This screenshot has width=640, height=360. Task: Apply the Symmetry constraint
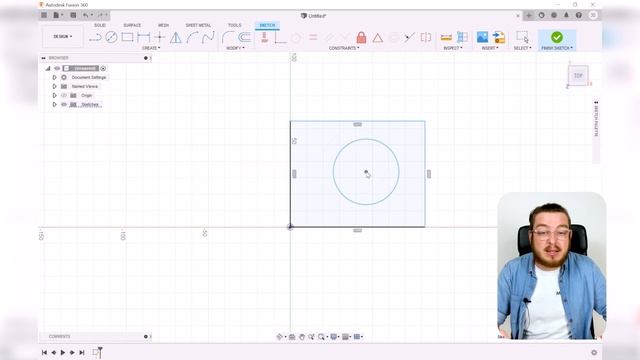pos(426,37)
